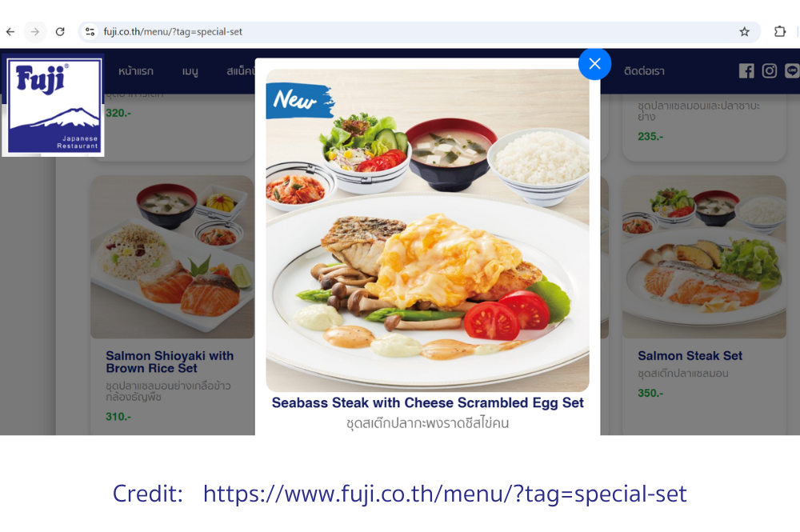Open the เมนู navigation item
Screen dimensions: 800x532
pyautogui.click(x=190, y=71)
